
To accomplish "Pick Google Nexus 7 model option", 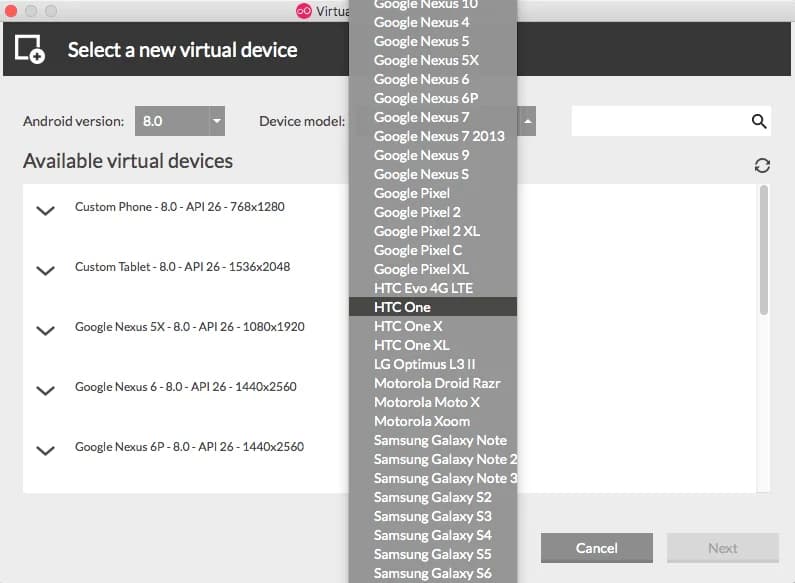I will [x=433, y=117].
